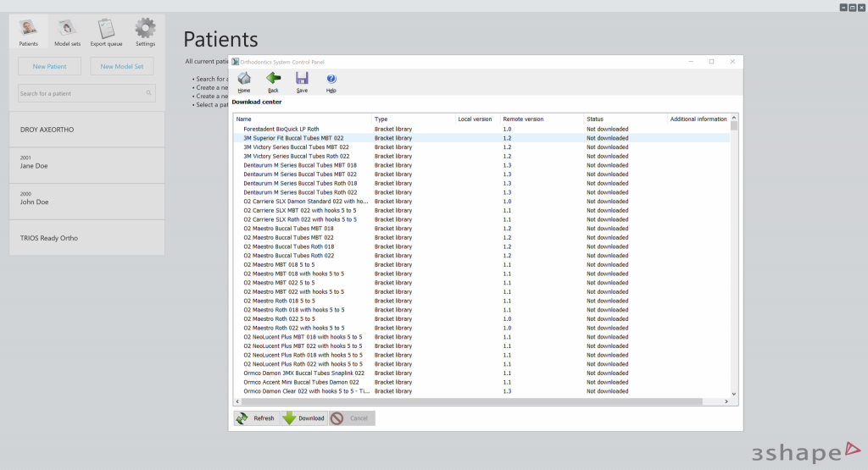Click the Search for a patient field
868x470 pixels.
83,93
